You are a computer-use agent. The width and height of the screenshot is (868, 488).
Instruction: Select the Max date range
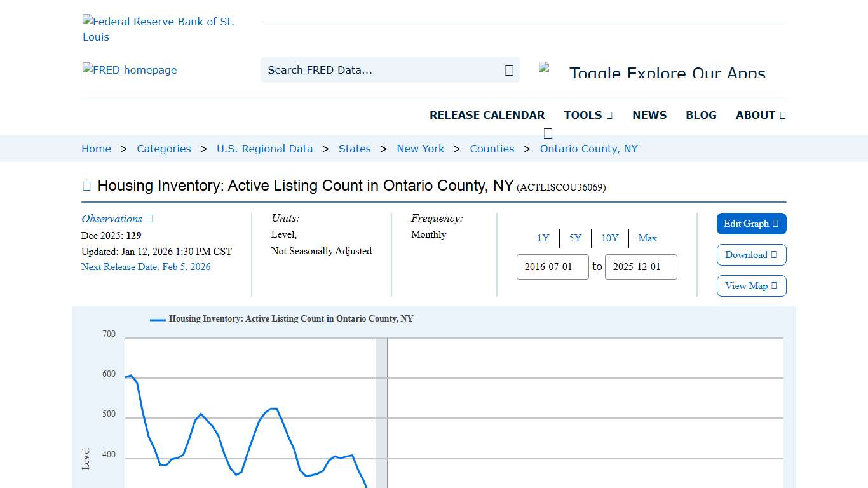coord(648,238)
